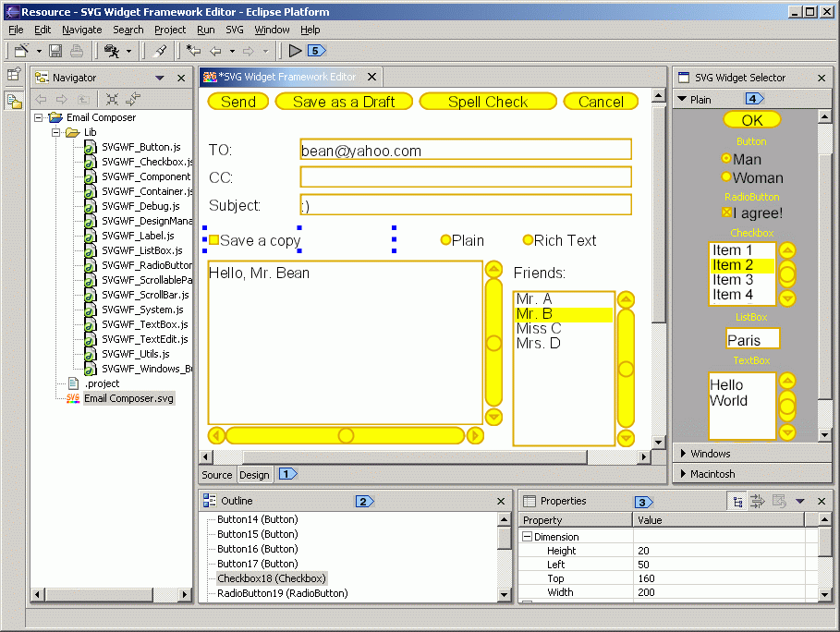
Task: Collapse the Lib folder in Navigator
Action: point(54,131)
